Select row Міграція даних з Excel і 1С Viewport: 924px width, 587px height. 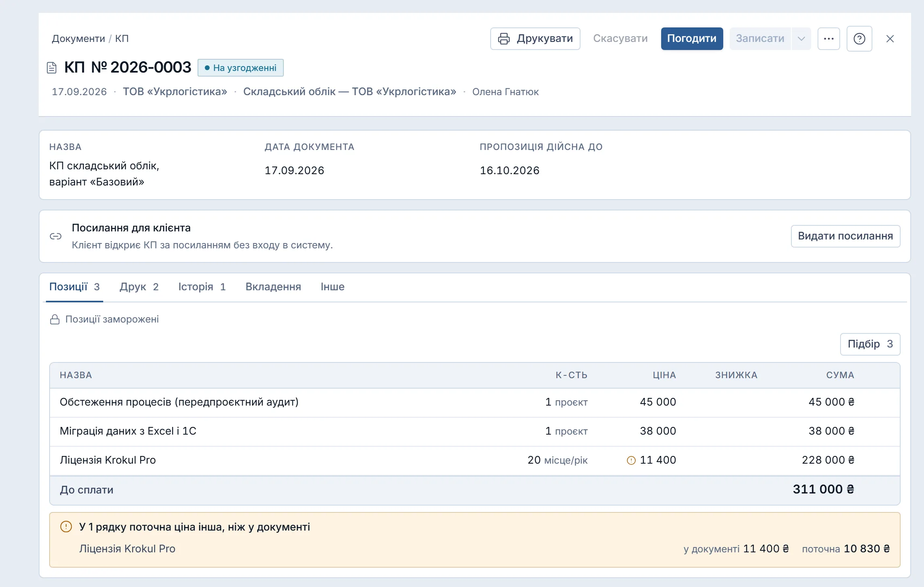point(474,431)
